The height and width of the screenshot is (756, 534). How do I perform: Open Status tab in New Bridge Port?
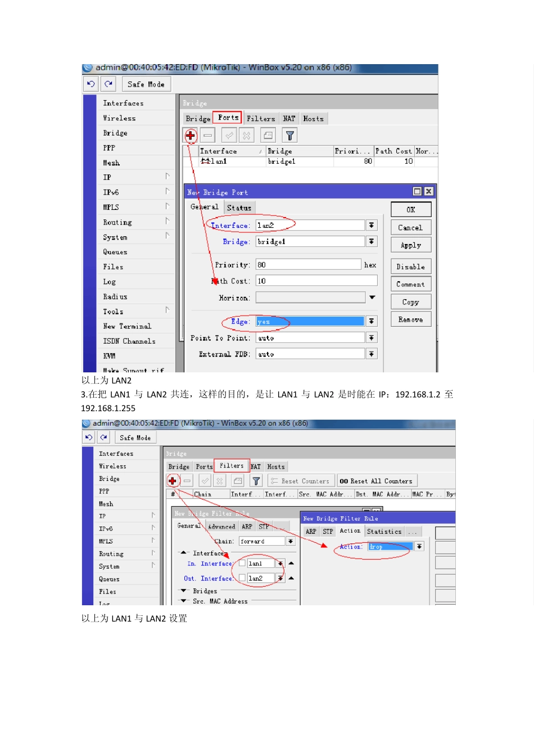(x=239, y=208)
